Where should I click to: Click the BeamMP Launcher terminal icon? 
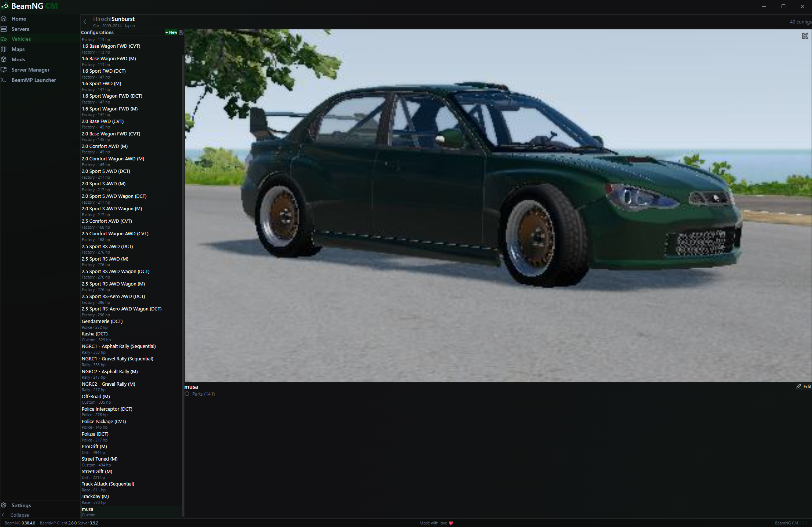pos(4,80)
